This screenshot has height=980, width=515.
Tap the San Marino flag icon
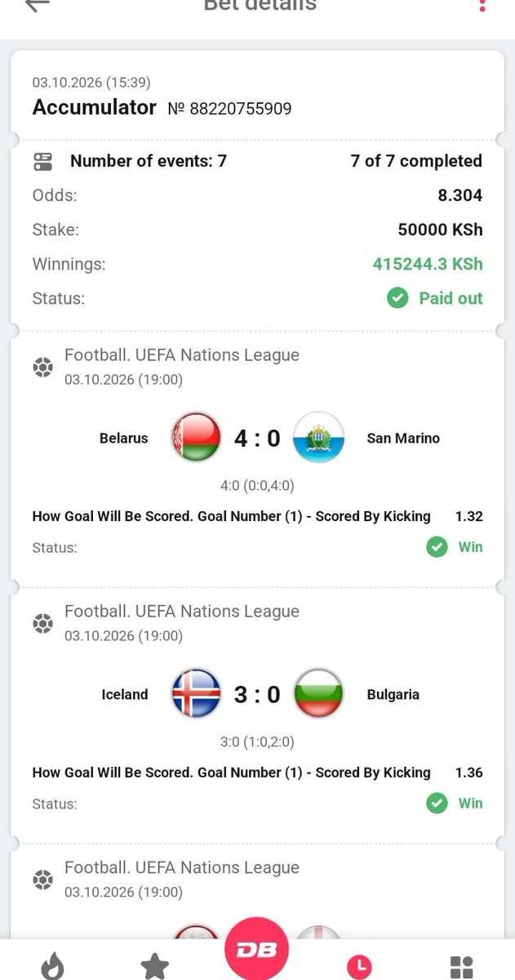click(x=318, y=438)
